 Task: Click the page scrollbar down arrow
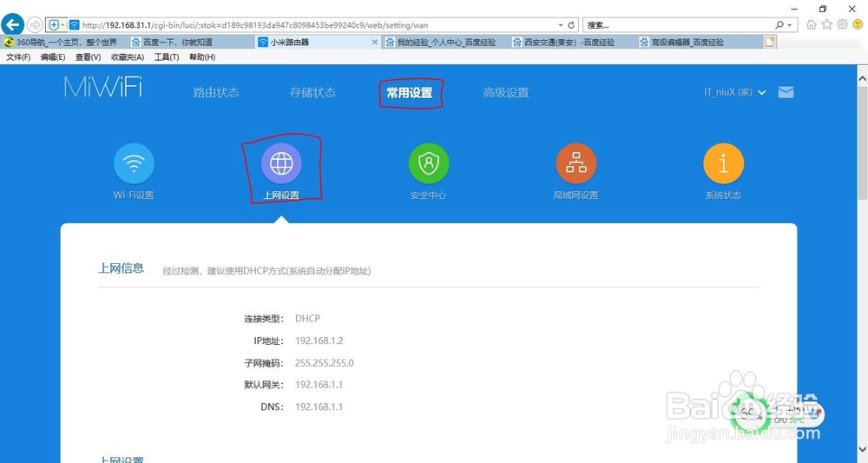(862, 450)
